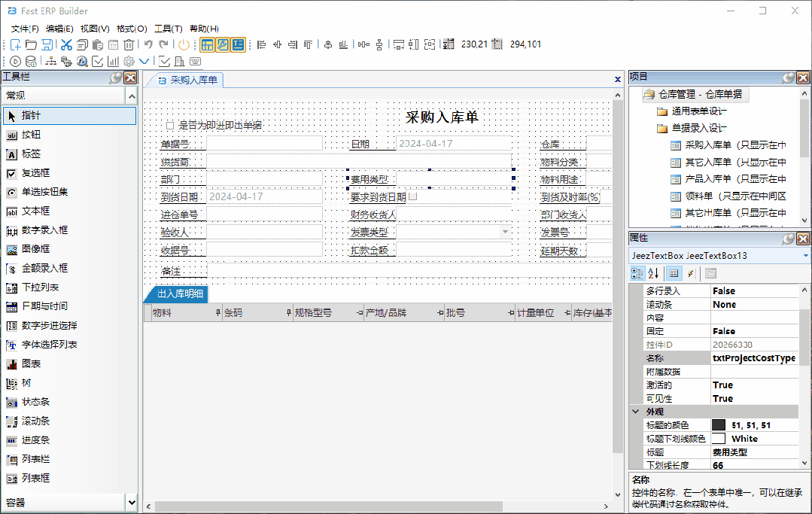Collapse the 外观 section in the properties panel
812x514 pixels.
(636, 410)
